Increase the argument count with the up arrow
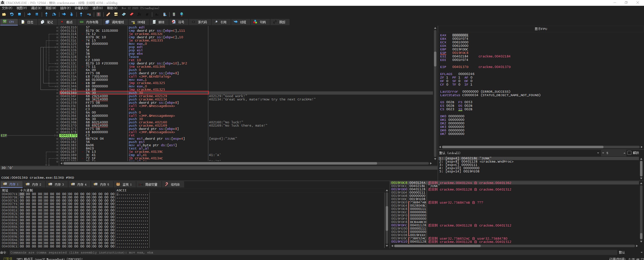The image size is (644, 260). (624, 153)
